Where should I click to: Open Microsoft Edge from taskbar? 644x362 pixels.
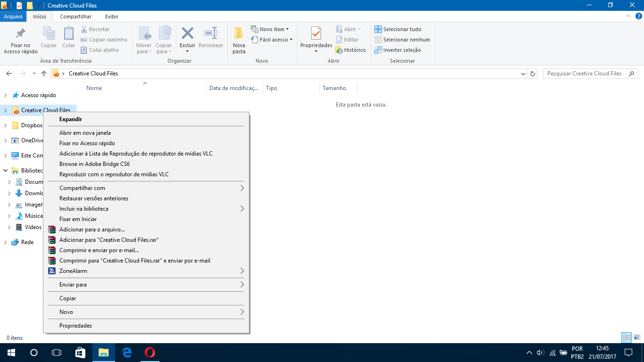coord(127,353)
